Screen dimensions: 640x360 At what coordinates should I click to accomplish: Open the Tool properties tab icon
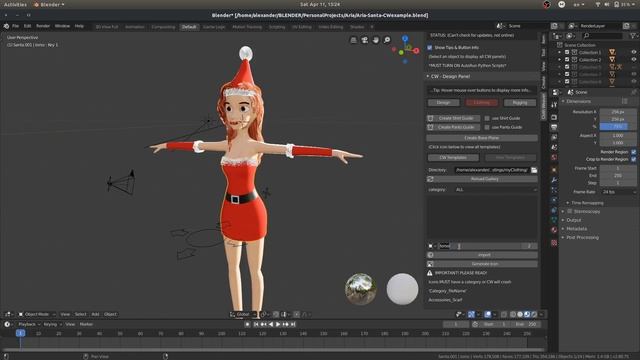(x=554, y=105)
